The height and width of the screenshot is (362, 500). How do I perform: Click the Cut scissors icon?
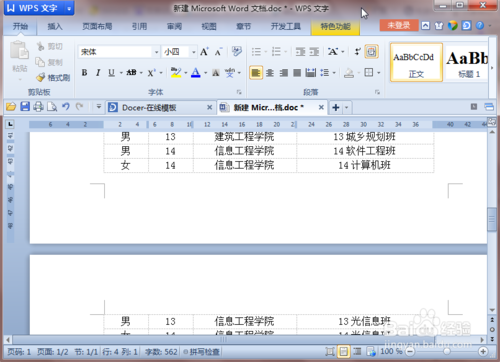click(40, 46)
